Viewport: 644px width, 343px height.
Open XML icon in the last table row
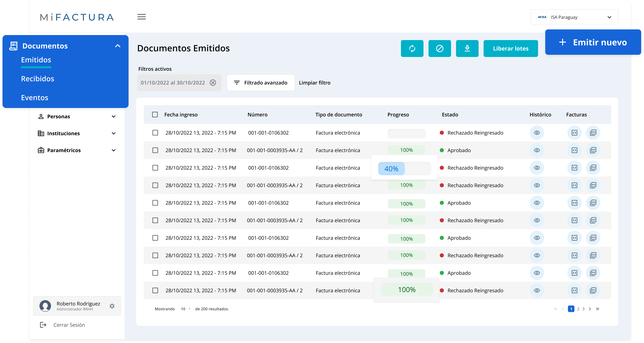tap(575, 290)
